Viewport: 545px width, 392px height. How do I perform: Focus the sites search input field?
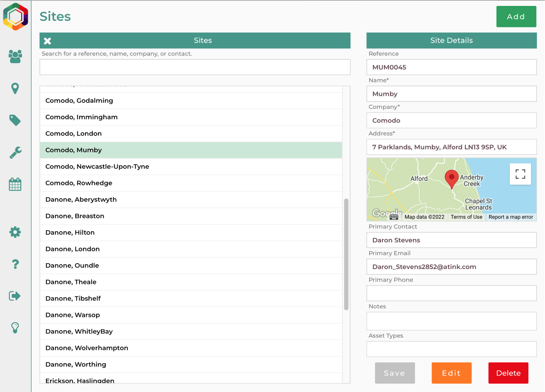click(195, 67)
